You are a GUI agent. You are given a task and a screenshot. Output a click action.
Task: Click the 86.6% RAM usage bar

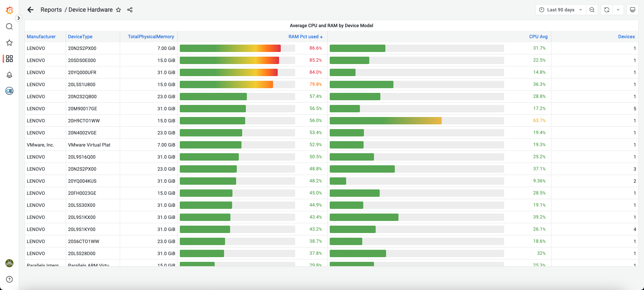coord(230,48)
